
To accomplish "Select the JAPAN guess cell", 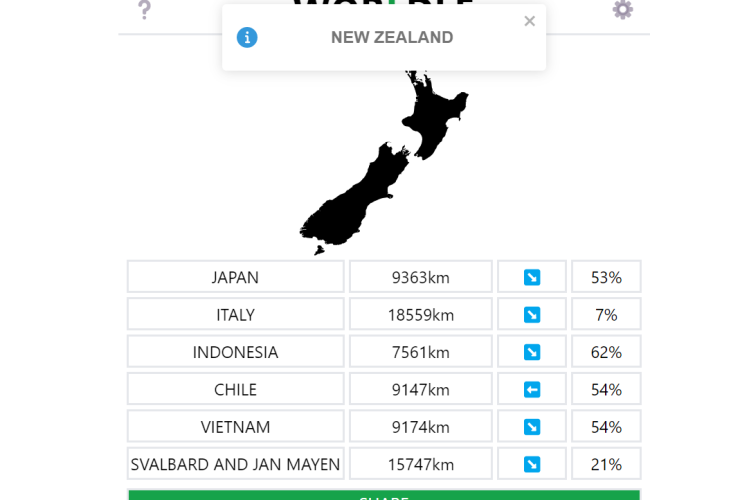I will coord(235,277).
